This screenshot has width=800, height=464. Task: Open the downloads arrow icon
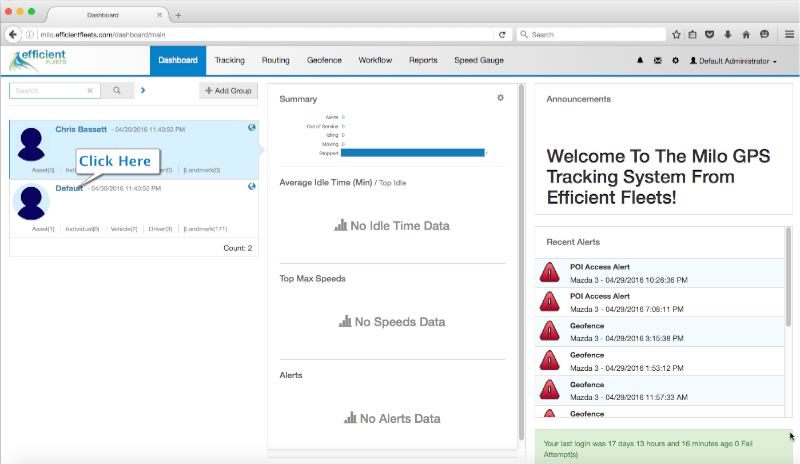(x=728, y=34)
